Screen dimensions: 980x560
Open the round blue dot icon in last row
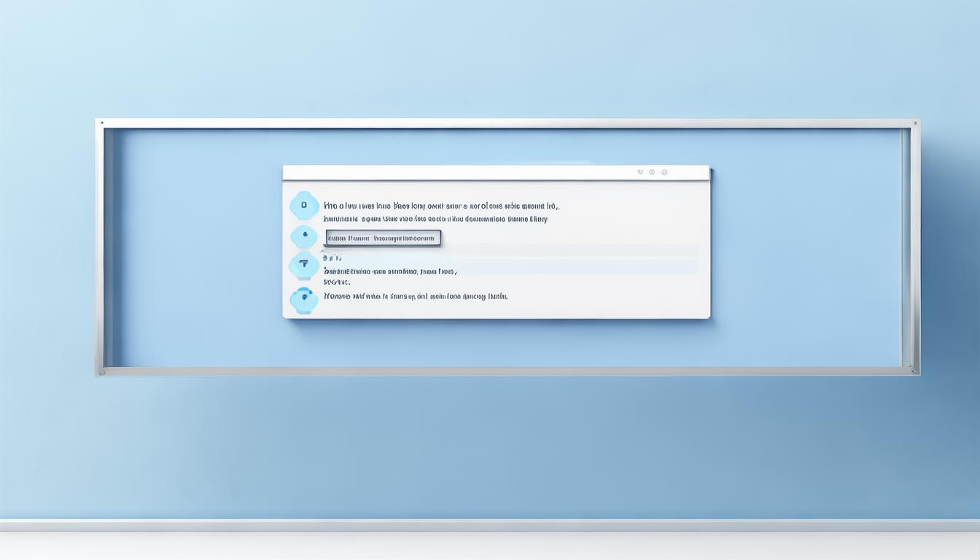click(x=304, y=298)
